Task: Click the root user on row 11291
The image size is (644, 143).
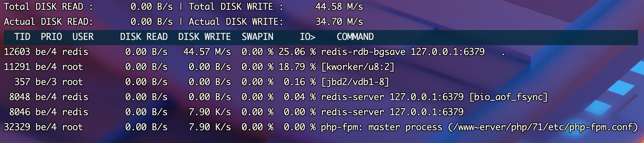Action: point(72,67)
